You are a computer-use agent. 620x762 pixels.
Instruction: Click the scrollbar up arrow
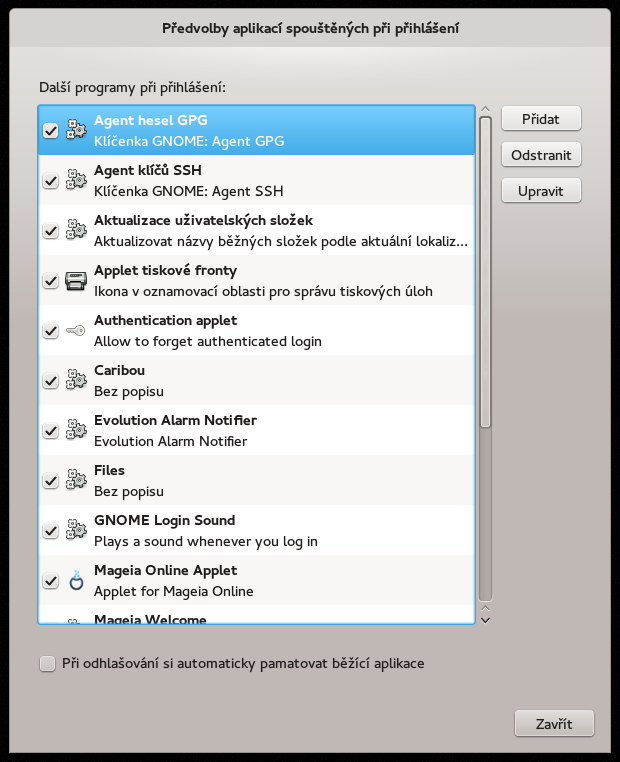pos(485,109)
